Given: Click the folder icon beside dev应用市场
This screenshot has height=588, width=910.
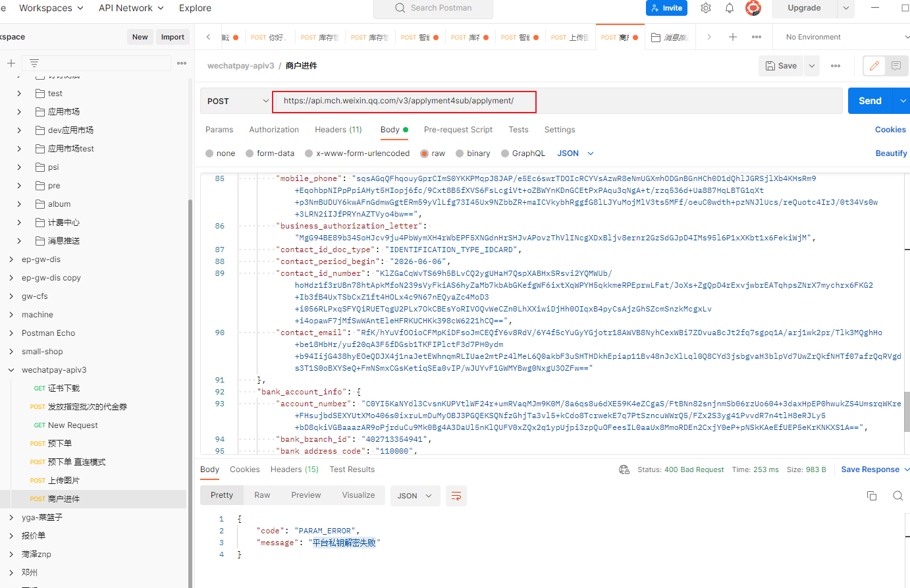Looking at the screenshot, I should (40, 130).
